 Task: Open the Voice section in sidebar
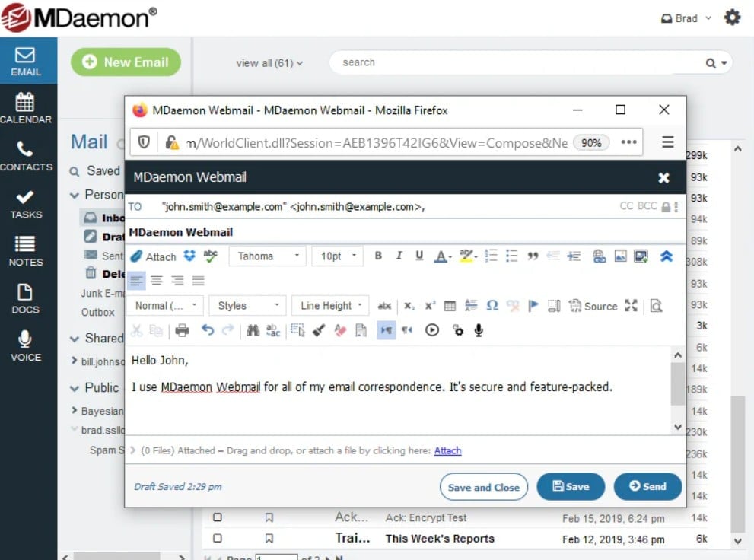25,346
